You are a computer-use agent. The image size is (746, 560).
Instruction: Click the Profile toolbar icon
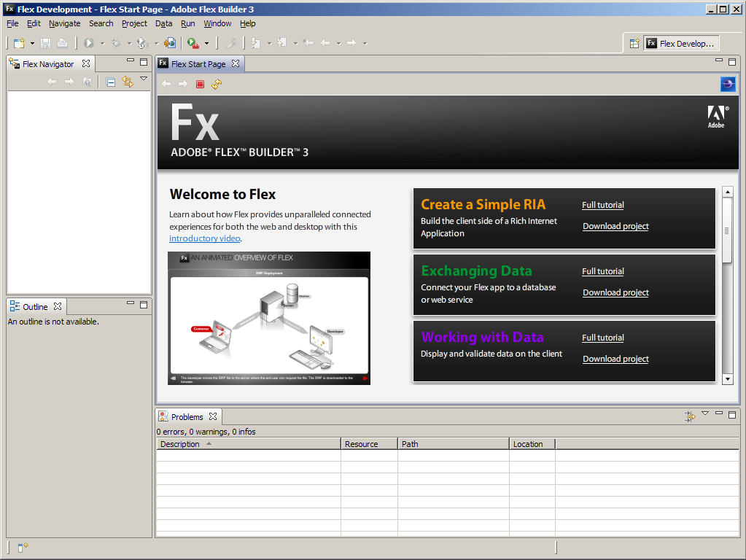142,43
